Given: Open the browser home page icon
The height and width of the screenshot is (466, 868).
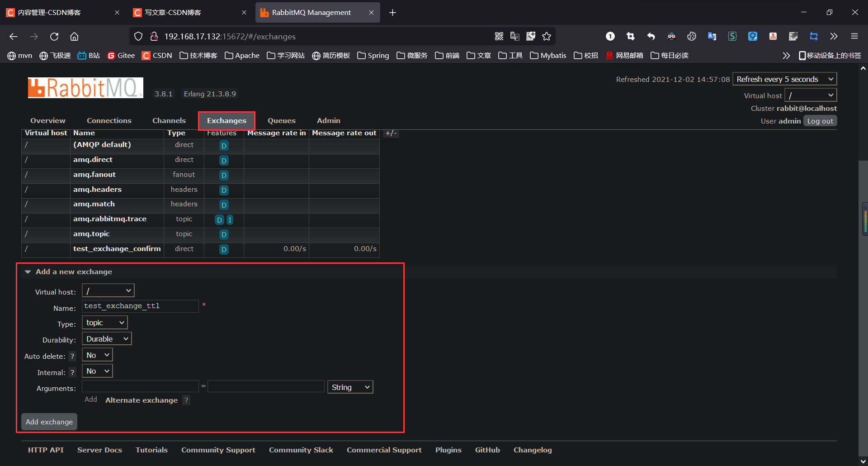Looking at the screenshot, I should tap(74, 37).
